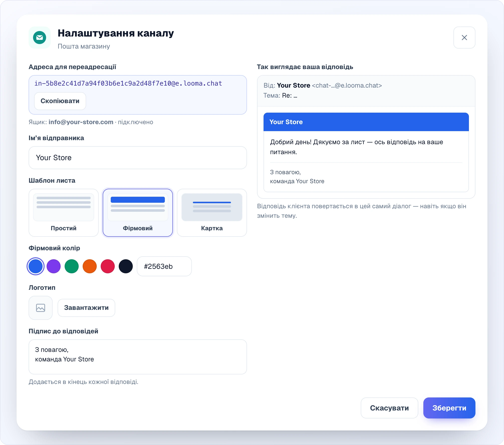The image size is (504, 445).
Task: Click the preview sender line Від: Your Store
Action: tap(323, 86)
